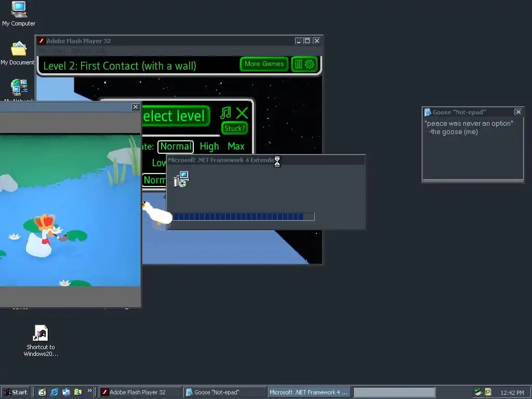Click the Flash logo in Adobe Flash Player title bar
Image resolution: width=532 pixels, height=399 pixels.
(x=42, y=41)
